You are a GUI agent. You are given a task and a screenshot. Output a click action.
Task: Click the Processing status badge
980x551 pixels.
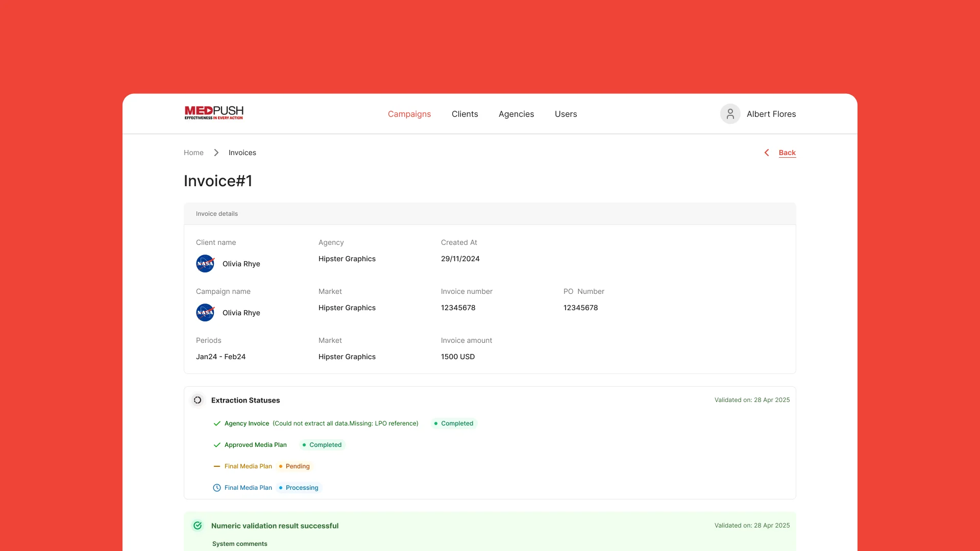pyautogui.click(x=299, y=488)
